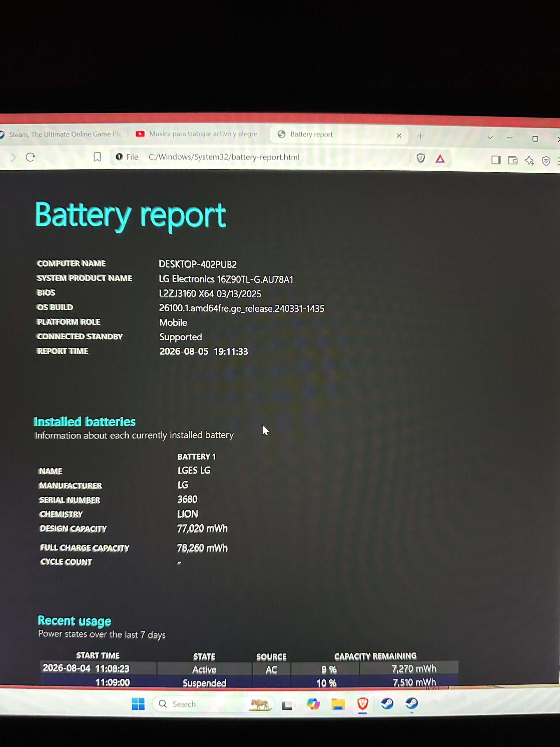Select BIOS value L2ZJ3160 X64 03/13/2025
This screenshot has width=560, height=747.
point(210,294)
